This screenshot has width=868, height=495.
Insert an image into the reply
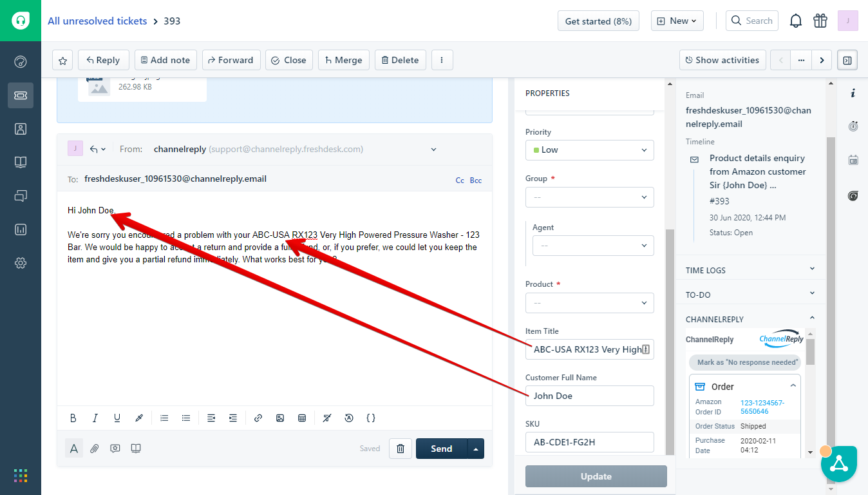280,418
